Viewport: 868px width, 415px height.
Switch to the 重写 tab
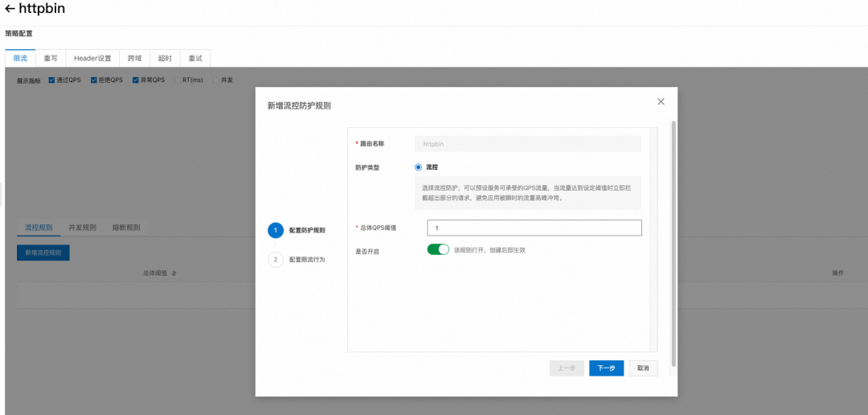tap(51, 58)
